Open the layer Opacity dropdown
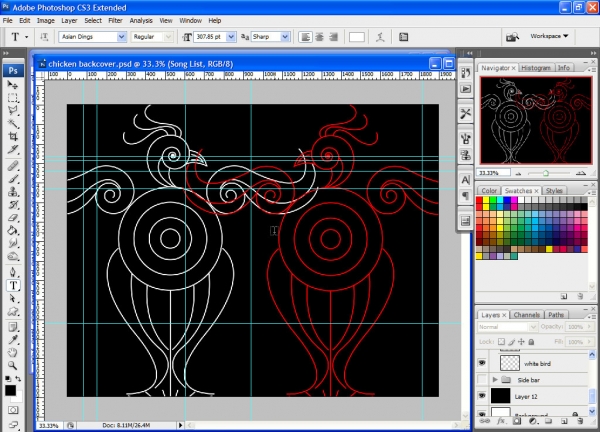The width and height of the screenshot is (600, 432). point(589,327)
